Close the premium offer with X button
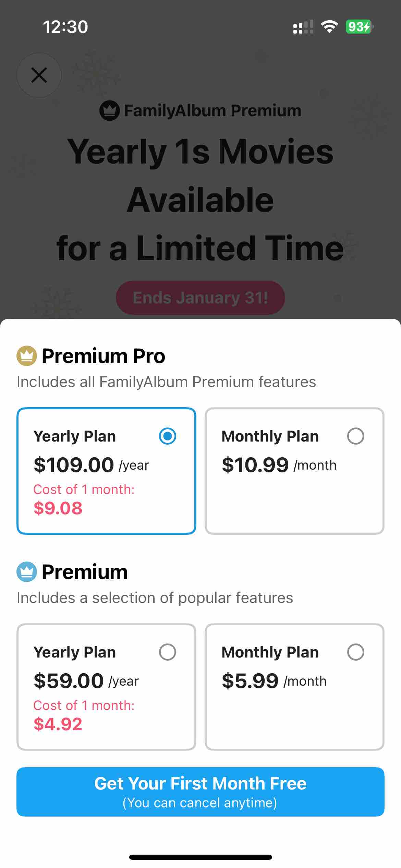Viewport: 401px width, 868px height. [39, 75]
